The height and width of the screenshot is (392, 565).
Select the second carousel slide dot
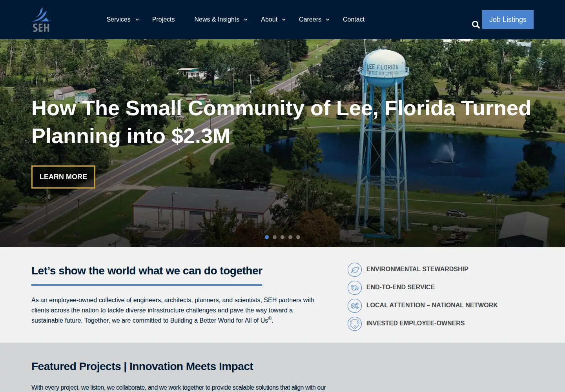click(275, 237)
